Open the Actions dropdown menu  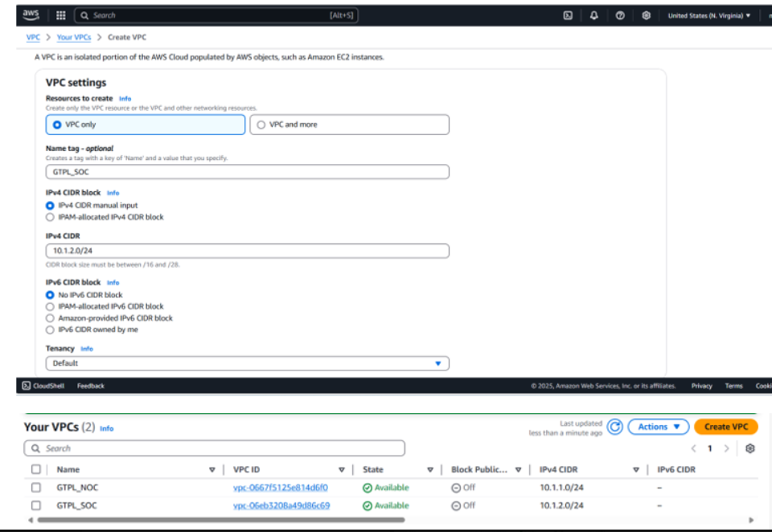pyautogui.click(x=658, y=427)
